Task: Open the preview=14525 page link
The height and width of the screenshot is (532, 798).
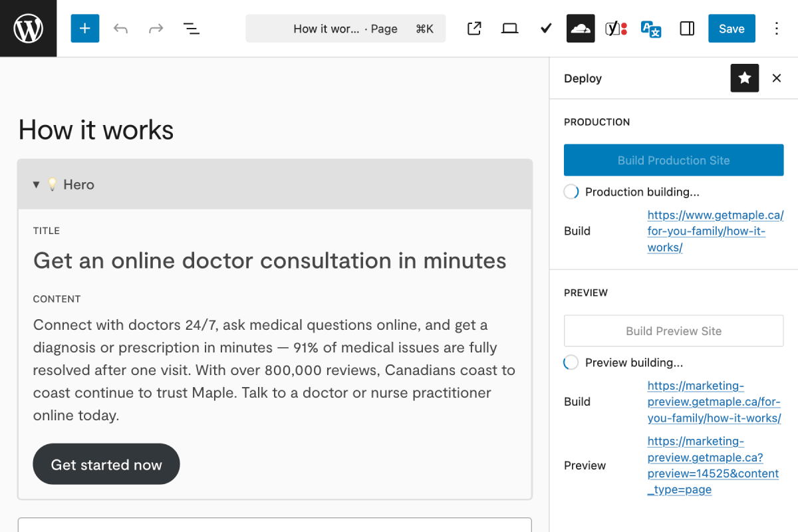Action: (x=713, y=465)
